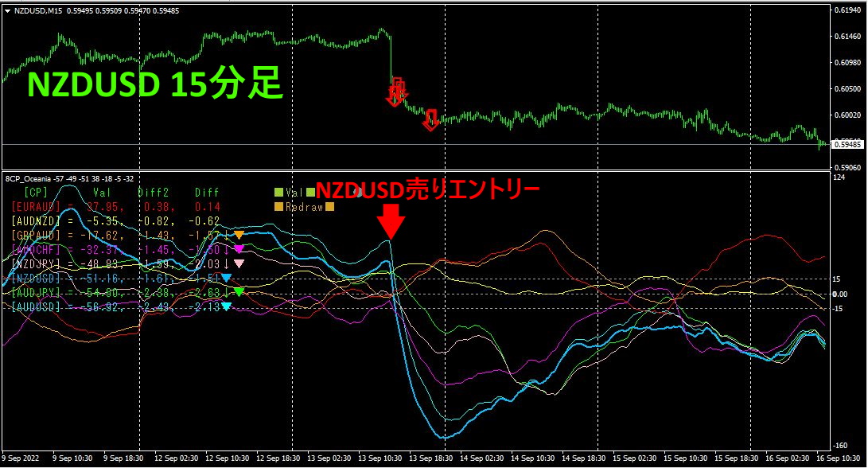Click the 16 Sep 10:30 time axis label

838,458
